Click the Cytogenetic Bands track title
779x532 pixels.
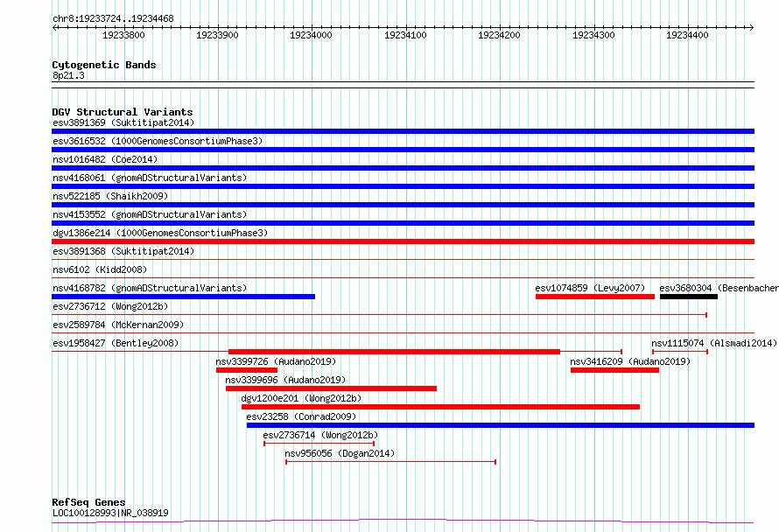(104, 65)
